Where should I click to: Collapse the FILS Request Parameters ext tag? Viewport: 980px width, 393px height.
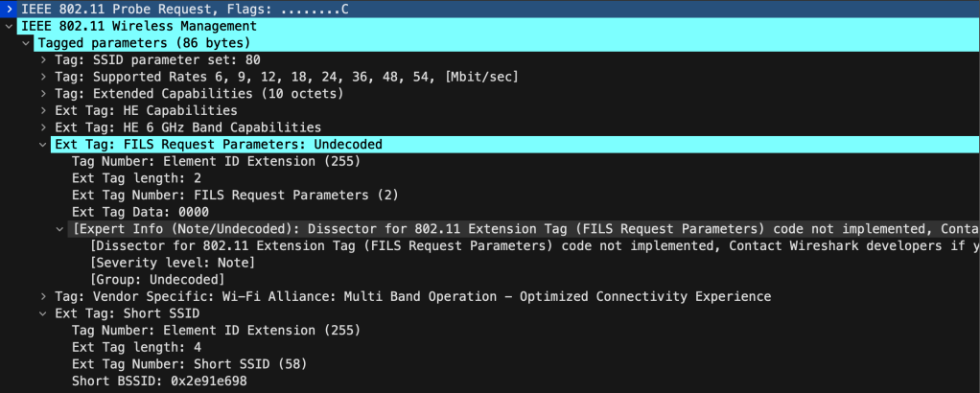click(43, 145)
